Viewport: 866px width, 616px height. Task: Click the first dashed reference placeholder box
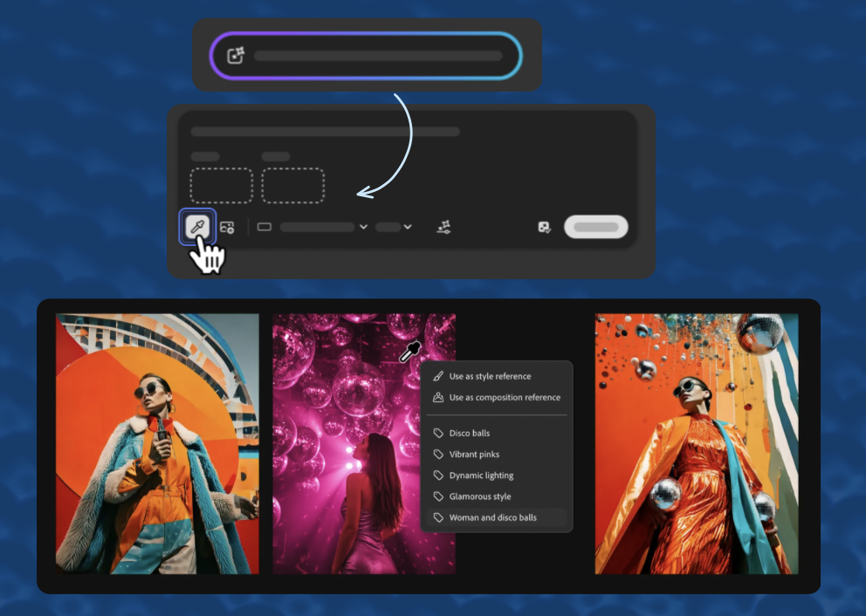pos(222,185)
